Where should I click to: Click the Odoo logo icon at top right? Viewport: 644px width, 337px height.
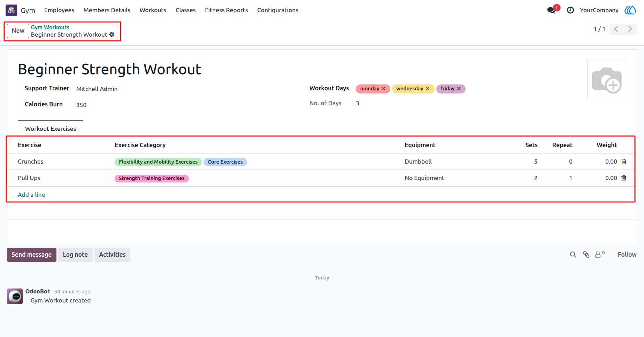(630, 10)
